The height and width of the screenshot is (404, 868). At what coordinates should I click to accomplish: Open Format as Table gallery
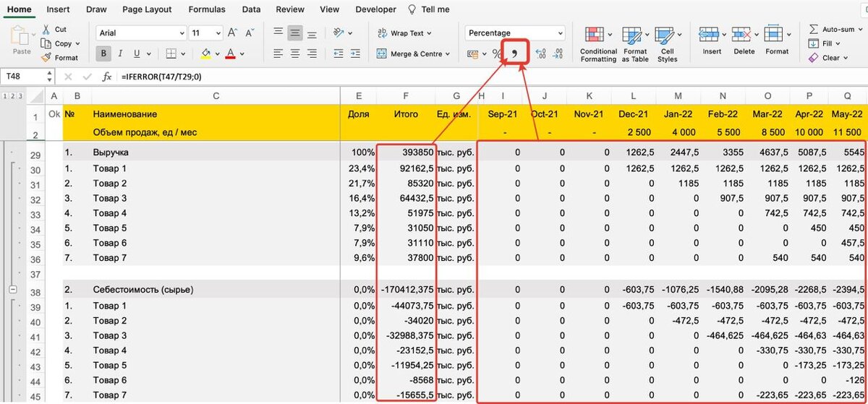635,44
